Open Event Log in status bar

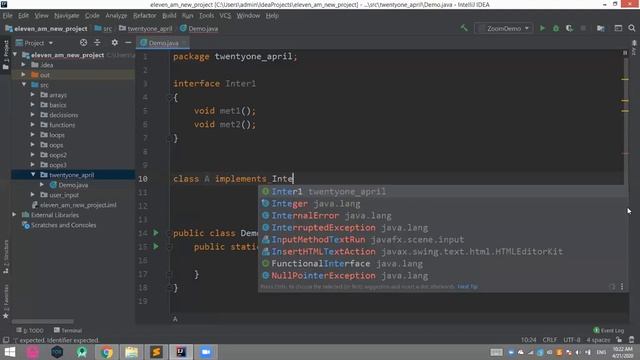pyautogui.click(x=608, y=330)
